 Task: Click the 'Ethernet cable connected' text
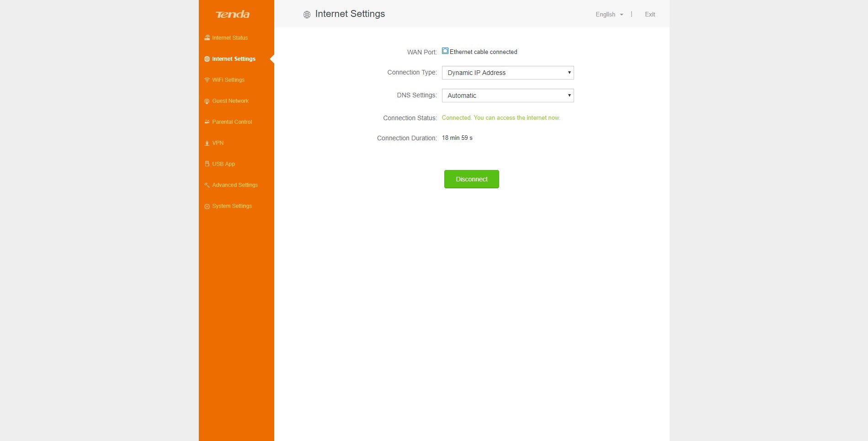coord(484,52)
